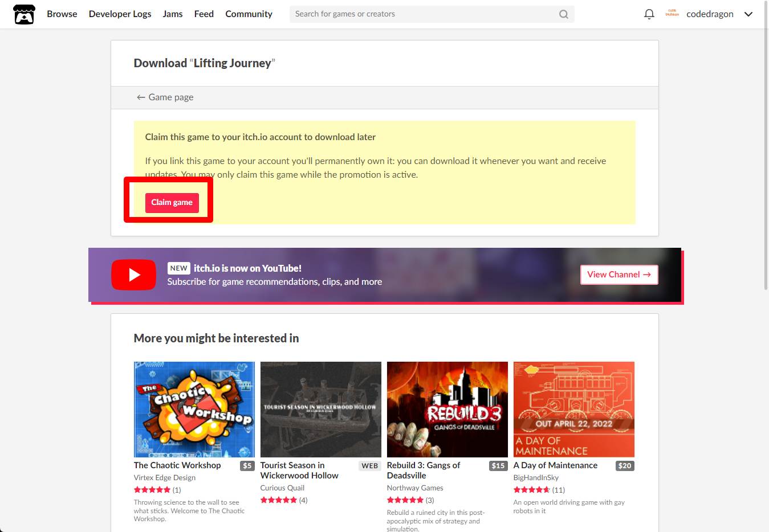Click the WEB platform tag
This screenshot has height=532, width=769.
(369, 466)
